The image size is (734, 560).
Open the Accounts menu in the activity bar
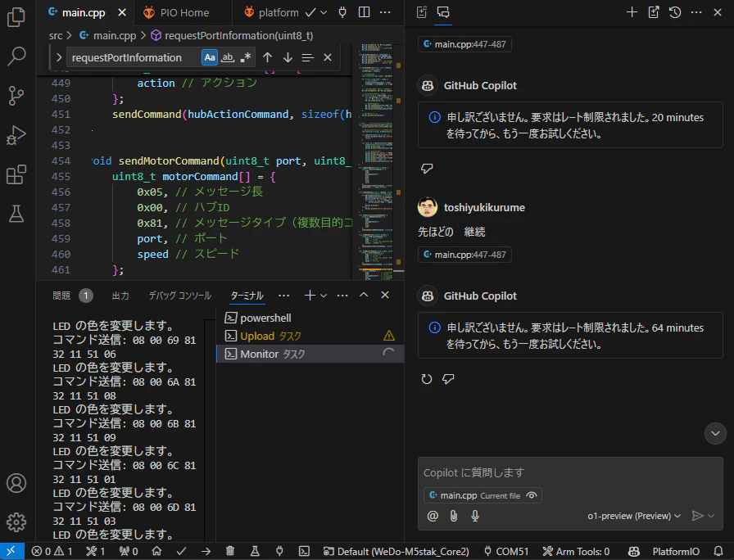16,483
